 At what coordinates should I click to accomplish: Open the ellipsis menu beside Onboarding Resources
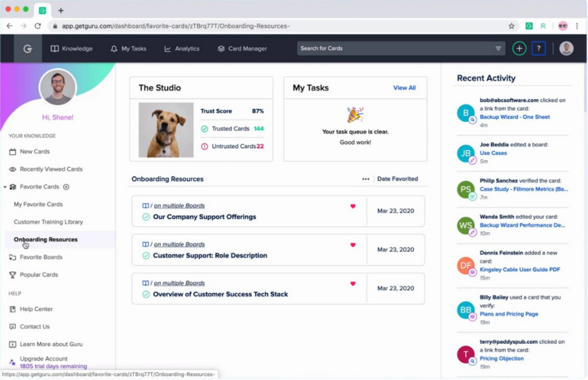point(365,179)
